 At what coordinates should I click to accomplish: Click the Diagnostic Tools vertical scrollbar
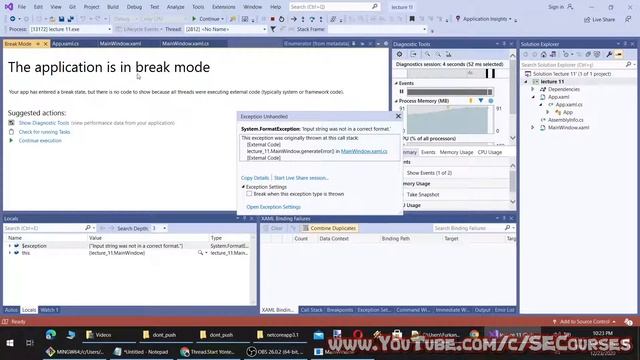[x=513, y=96]
